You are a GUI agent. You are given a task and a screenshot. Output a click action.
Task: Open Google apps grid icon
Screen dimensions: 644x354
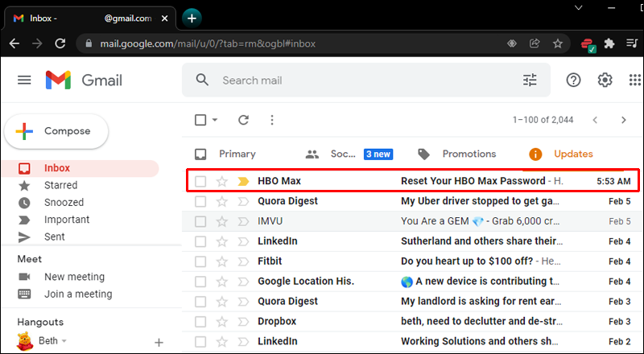pos(635,80)
